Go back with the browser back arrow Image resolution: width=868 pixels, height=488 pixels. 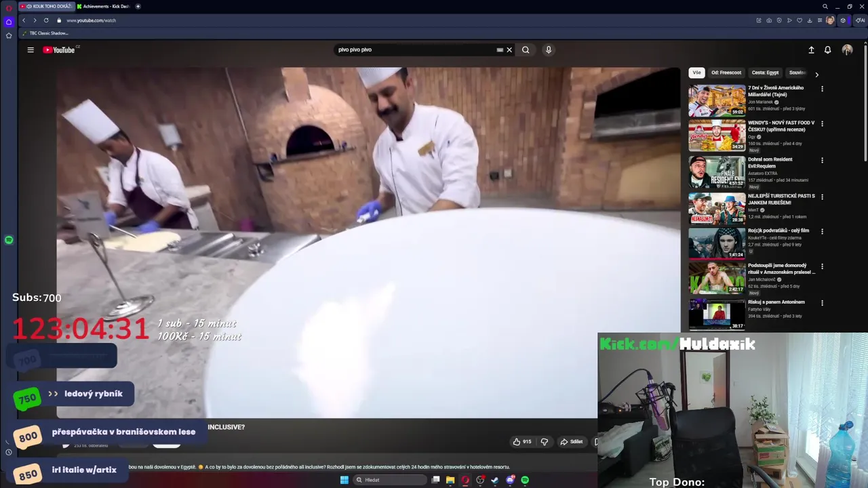coord(24,20)
